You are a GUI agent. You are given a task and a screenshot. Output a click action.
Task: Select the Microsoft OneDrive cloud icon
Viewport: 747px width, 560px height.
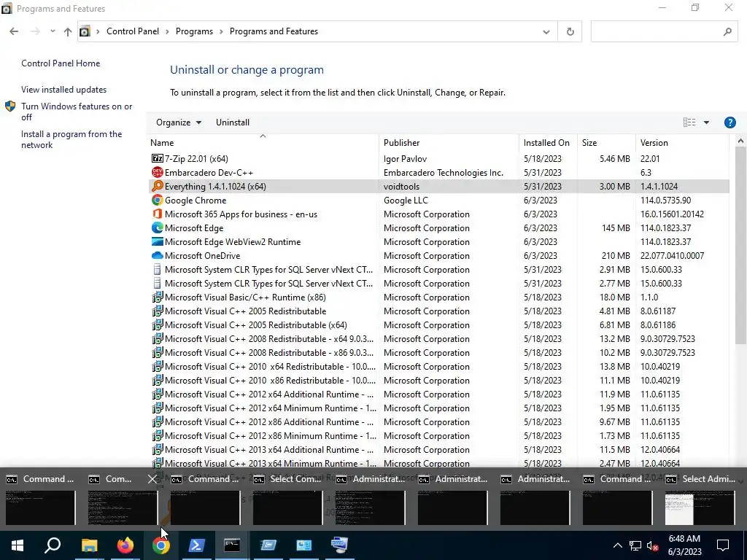158,255
